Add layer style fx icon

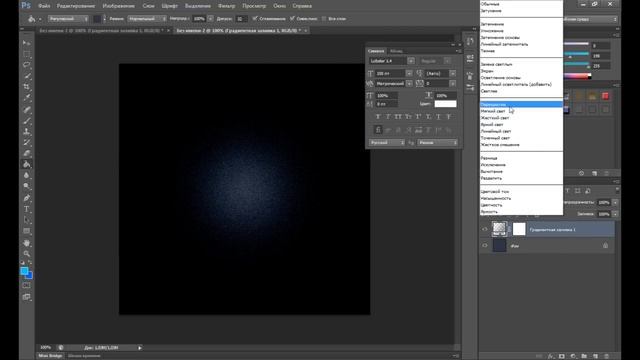[551, 356]
